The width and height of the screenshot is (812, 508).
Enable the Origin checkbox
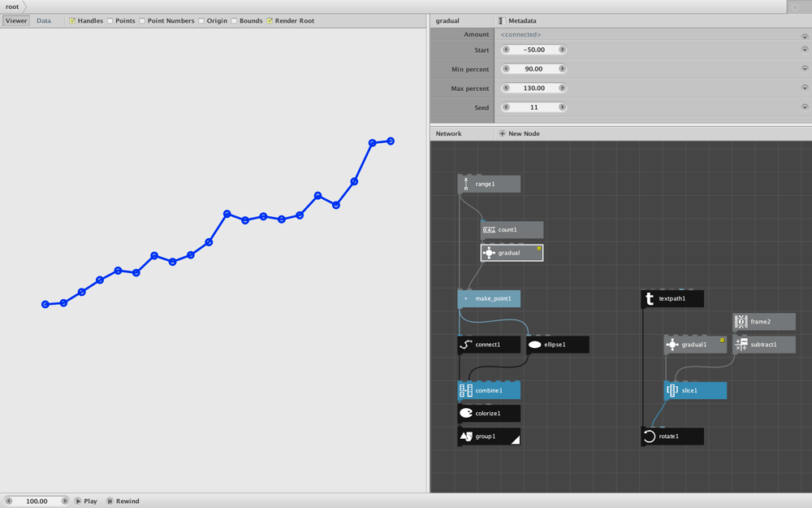click(201, 21)
